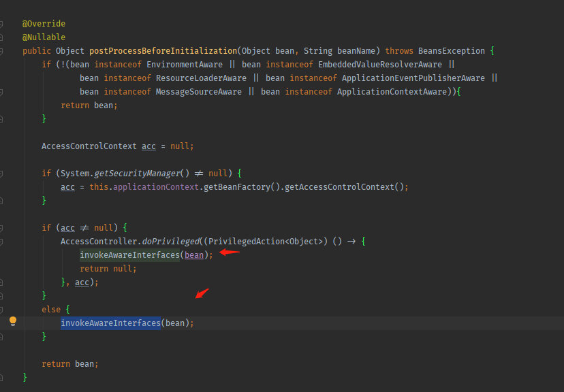Click acc in the acc ≠ null condition

tap(67, 228)
